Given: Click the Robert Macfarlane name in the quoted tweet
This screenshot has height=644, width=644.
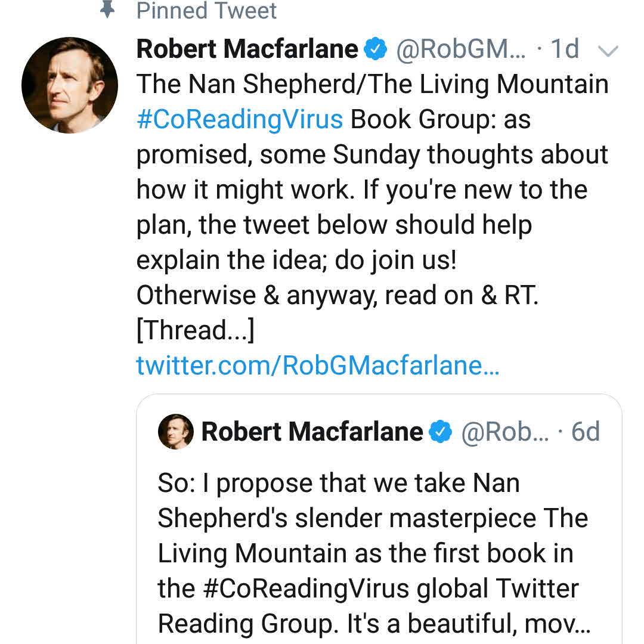Looking at the screenshot, I should [x=312, y=432].
